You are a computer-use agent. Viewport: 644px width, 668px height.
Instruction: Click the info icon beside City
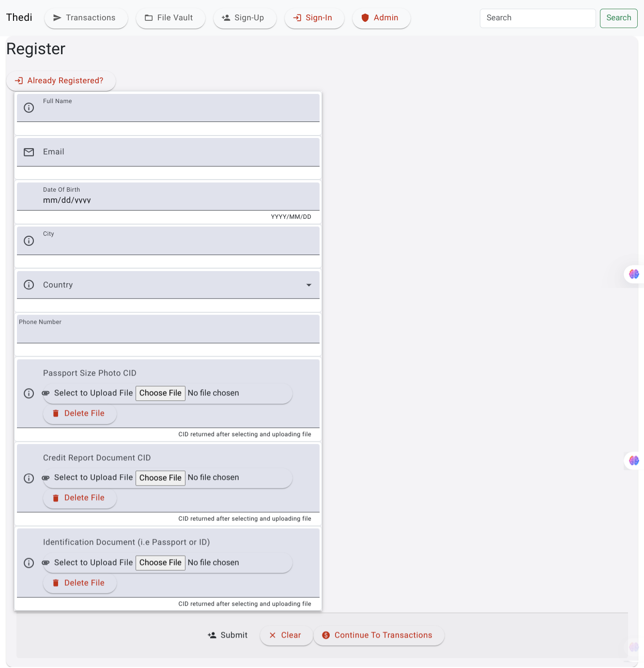pyautogui.click(x=29, y=241)
